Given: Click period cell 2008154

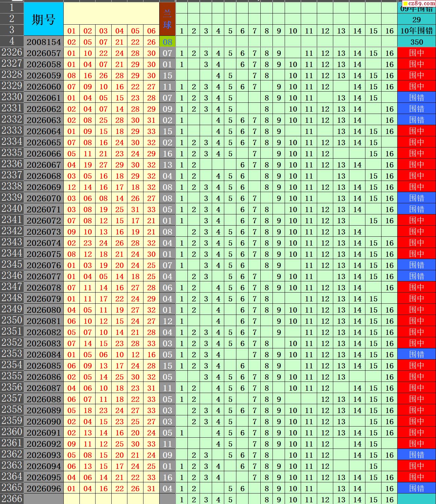Looking at the screenshot, I should point(44,42).
